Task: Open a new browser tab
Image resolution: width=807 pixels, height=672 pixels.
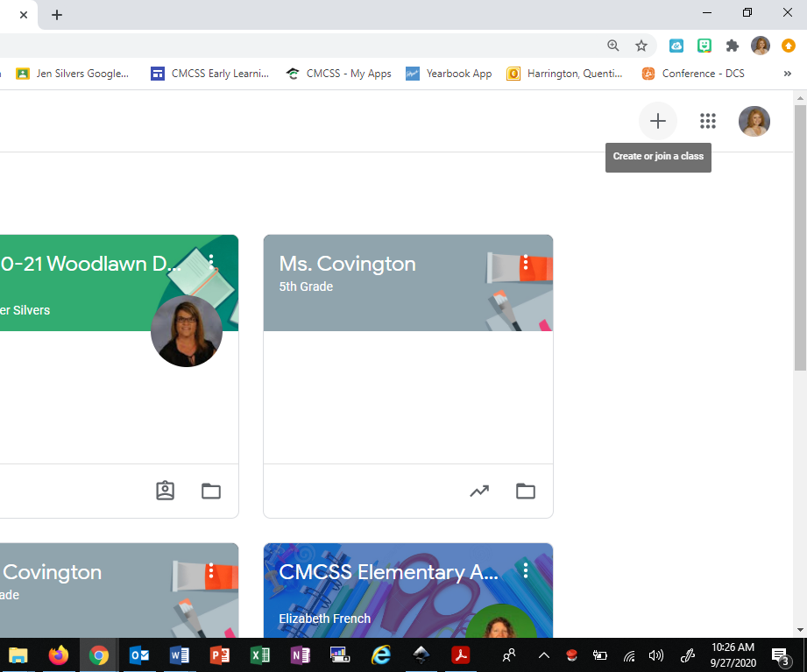Action: point(57,15)
